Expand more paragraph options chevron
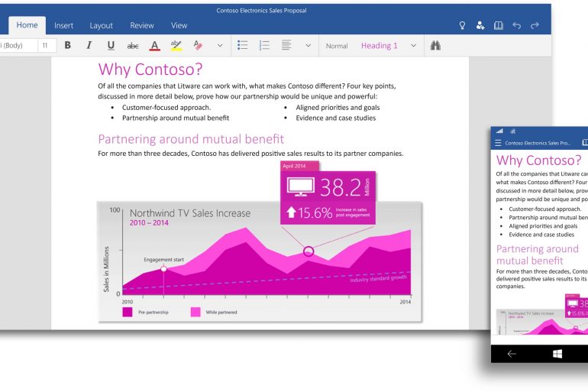 (309, 46)
